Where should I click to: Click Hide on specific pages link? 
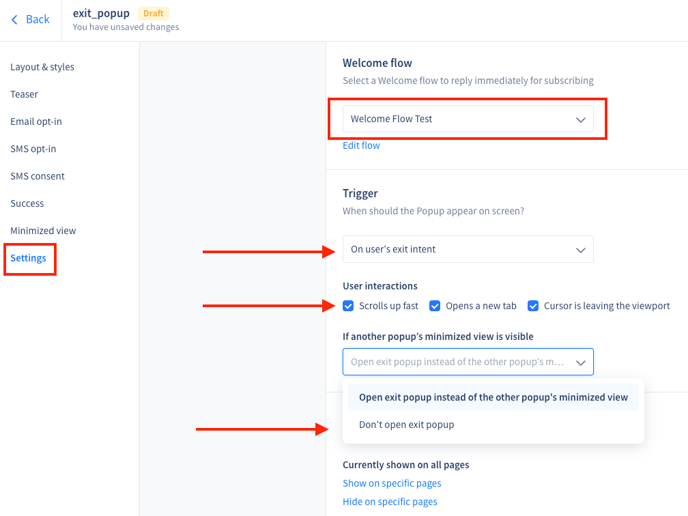click(389, 502)
